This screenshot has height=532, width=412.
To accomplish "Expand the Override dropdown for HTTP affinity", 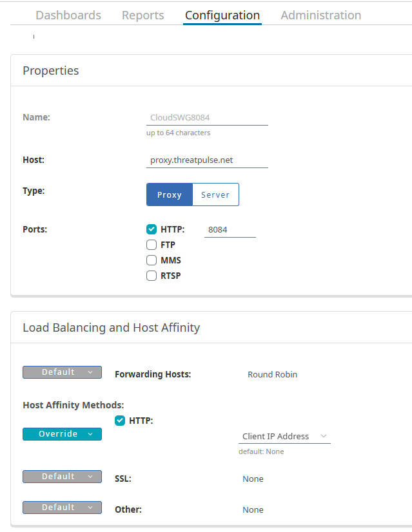I will [62, 434].
